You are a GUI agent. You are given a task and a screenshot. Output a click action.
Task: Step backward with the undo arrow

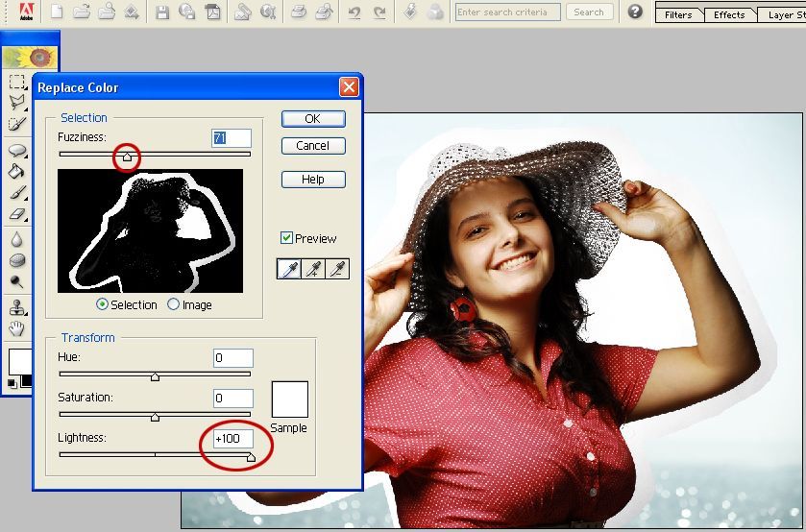click(354, 12)
